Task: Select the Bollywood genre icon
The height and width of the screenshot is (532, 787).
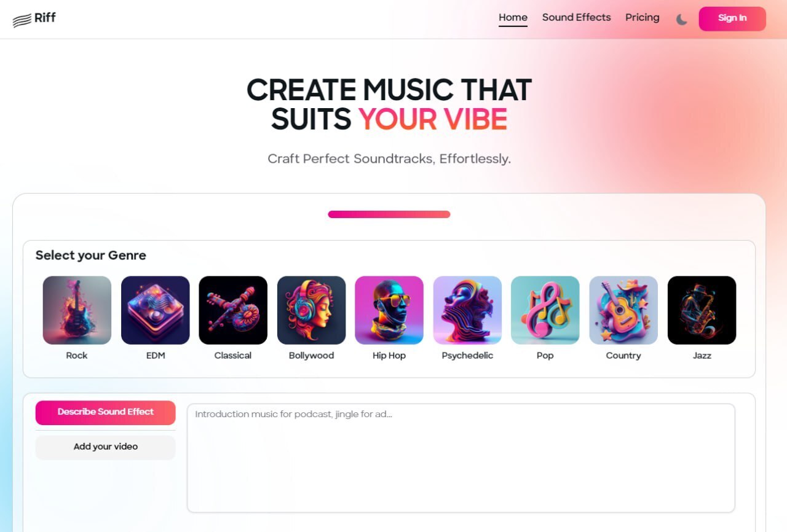Action: click(311, 310)
